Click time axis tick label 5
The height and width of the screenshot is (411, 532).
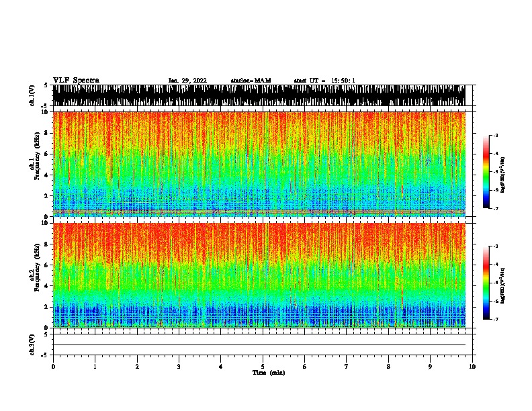point(263,367)
